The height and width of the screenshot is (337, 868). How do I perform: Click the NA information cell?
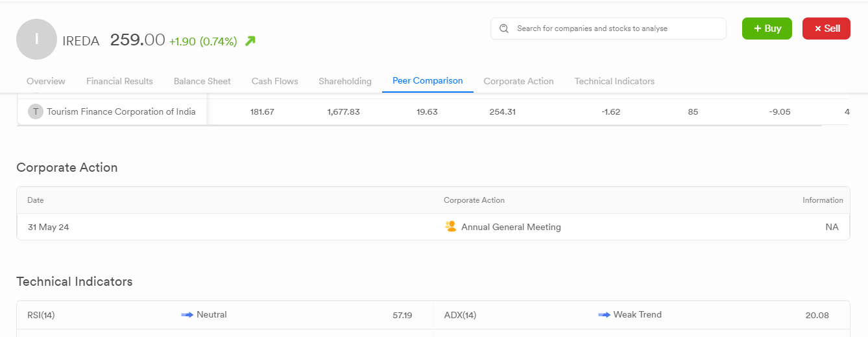[832, 227]
